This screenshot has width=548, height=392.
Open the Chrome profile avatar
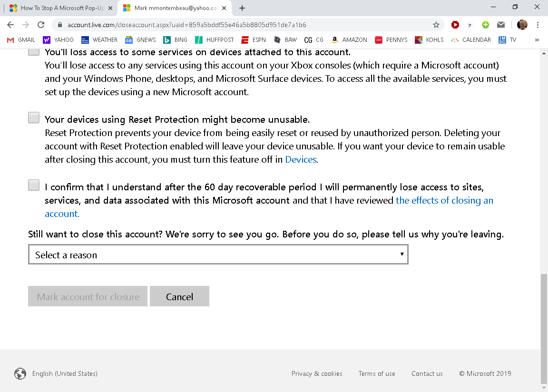[522, 25]
